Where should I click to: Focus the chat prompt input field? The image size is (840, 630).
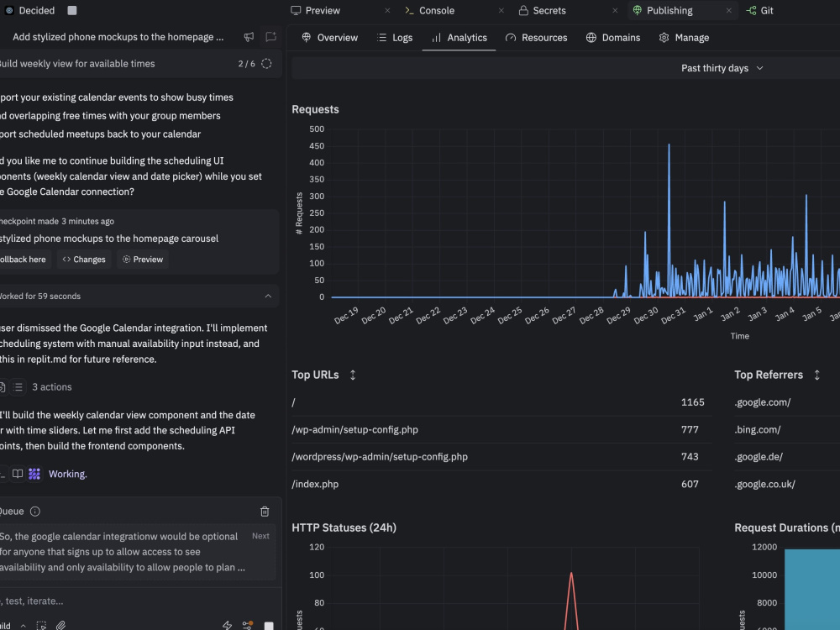click(139, 601)
